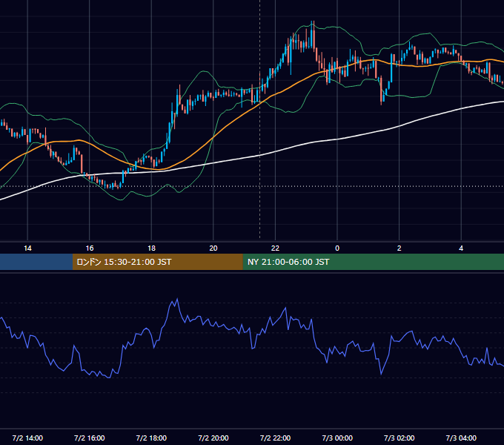Click the '16' hour label on price chart axis
Screen dimensions: 504x445
click(x=90, y=248)
